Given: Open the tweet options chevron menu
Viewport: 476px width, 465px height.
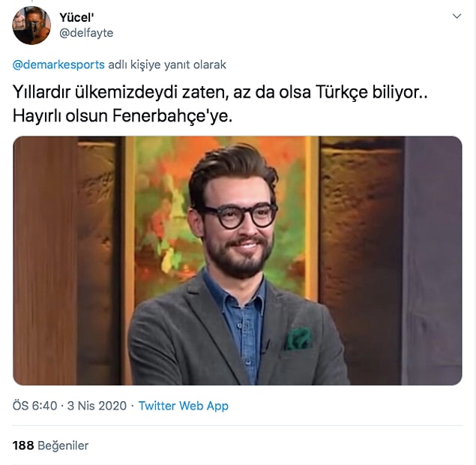Looking at the screenshot, I should 457,16.
